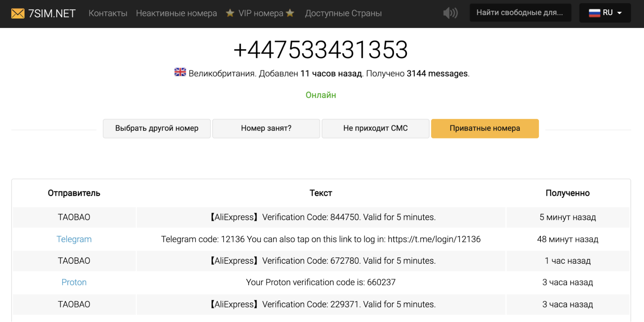Click the 5 минут назад timestamp
This screenshot has width=644, height=322.
568,217
